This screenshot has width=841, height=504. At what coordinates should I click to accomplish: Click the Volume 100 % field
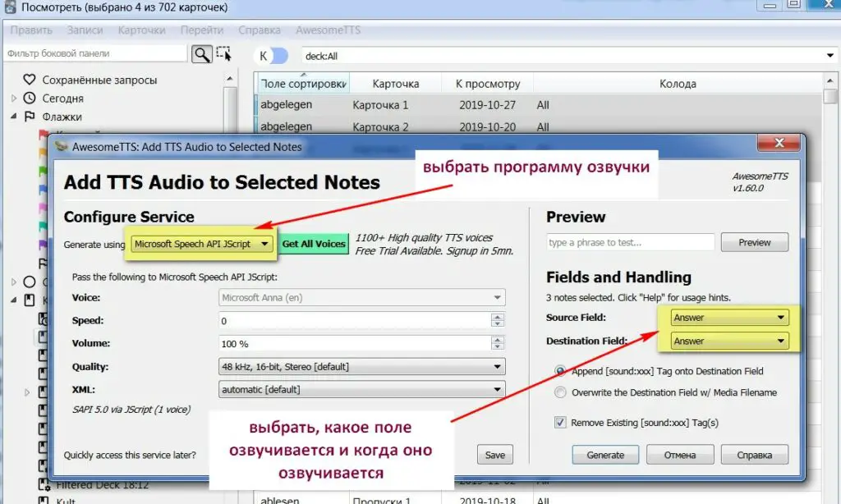coord(355,344)
